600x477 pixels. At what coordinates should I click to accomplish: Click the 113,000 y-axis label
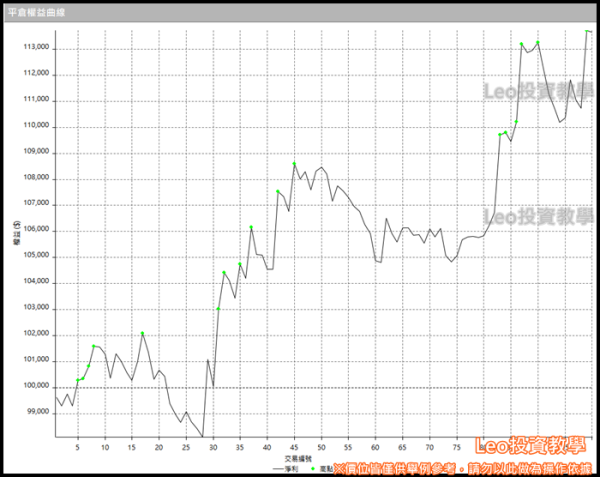pos(37,48)
